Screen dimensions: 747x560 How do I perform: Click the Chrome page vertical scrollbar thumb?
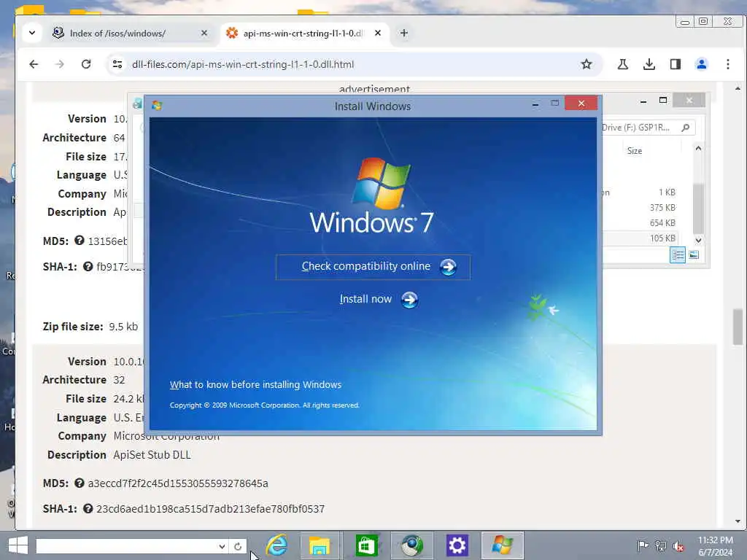pos(738,327)
